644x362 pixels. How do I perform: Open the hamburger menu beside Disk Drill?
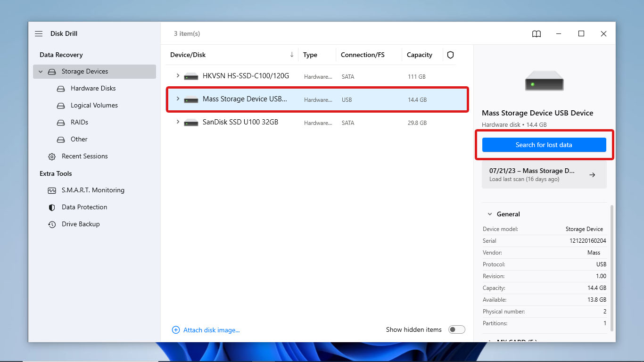[x=38, y=33]
